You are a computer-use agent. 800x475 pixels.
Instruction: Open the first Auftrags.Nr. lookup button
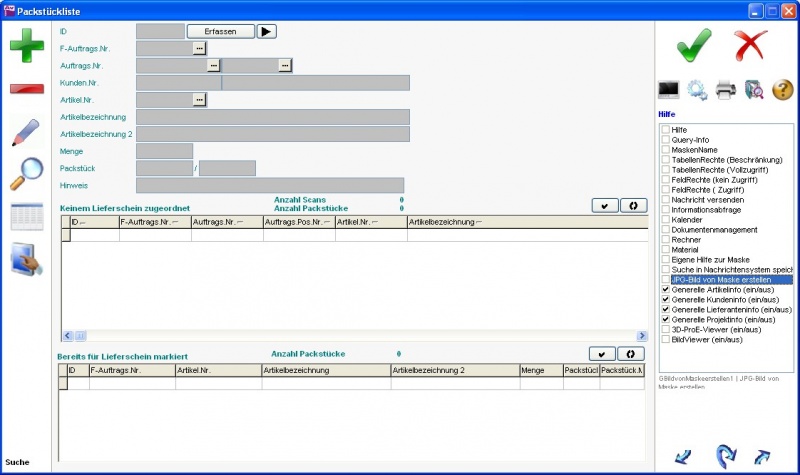213,65
